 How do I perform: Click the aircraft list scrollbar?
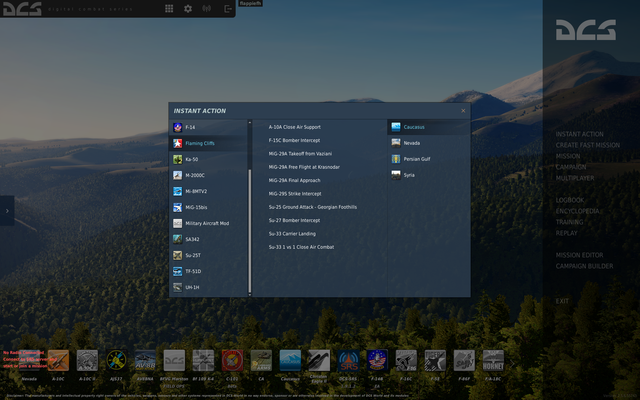[x=250, y=229]
